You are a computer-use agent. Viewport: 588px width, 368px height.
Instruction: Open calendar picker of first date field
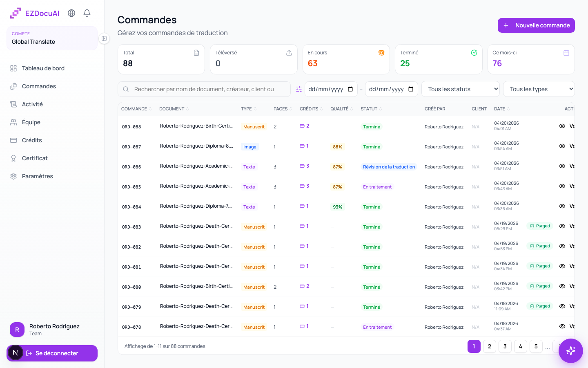pos(350,89)
